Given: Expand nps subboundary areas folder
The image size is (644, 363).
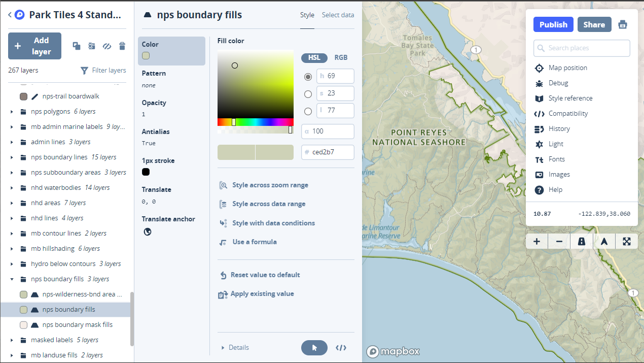Looking at the screenshot, I should click(12, 173).
